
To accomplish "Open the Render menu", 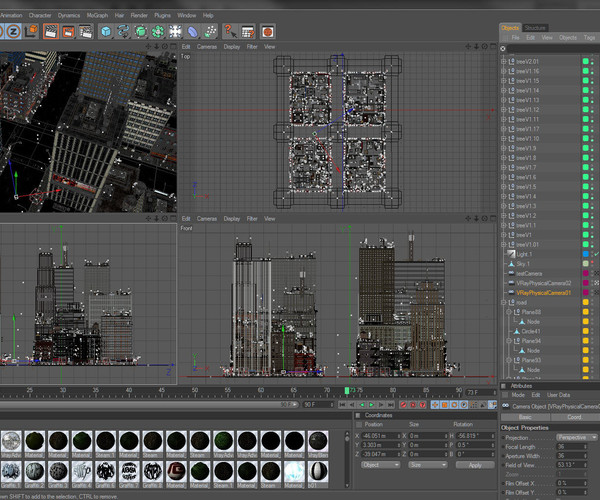I will (139, 15).
